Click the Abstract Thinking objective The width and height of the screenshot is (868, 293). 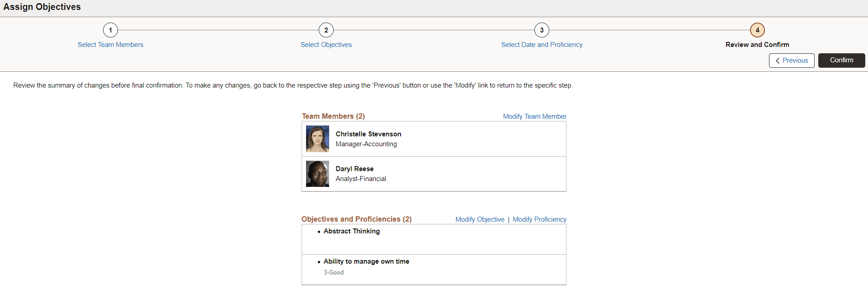(x=352, y=231)
